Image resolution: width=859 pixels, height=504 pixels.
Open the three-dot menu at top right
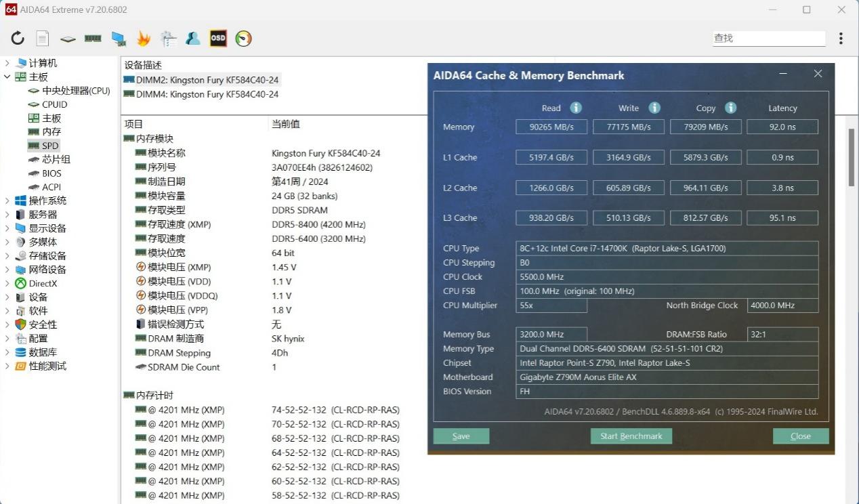click(x=841, y=39)
